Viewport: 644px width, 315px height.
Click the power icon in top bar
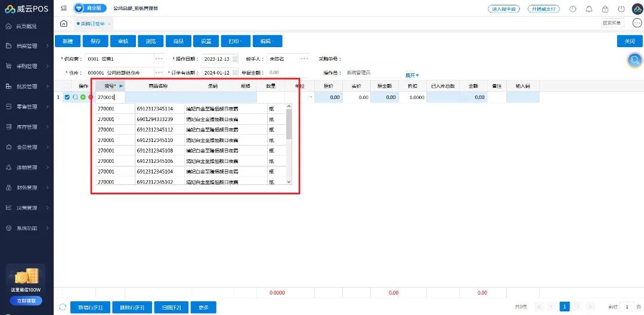(x=621, y=9)
